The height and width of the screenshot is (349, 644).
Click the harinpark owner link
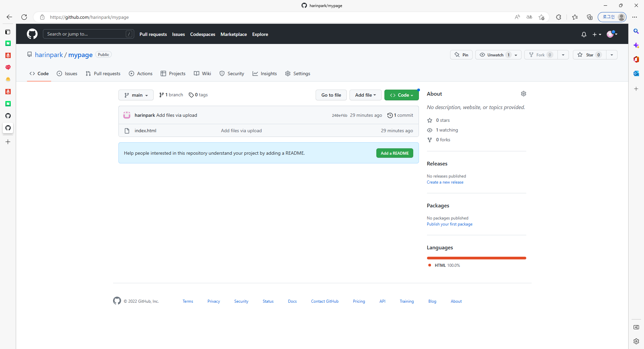click(x=49, y=55)
